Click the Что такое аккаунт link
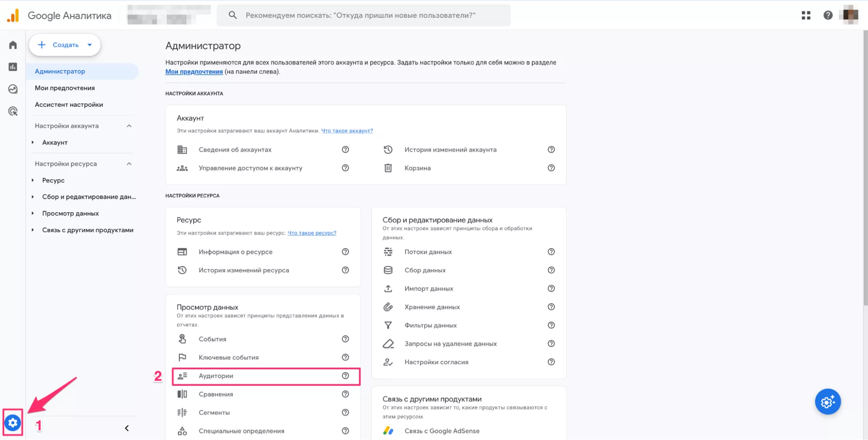Viewport: 868px width, 440px height. point(347,131)
